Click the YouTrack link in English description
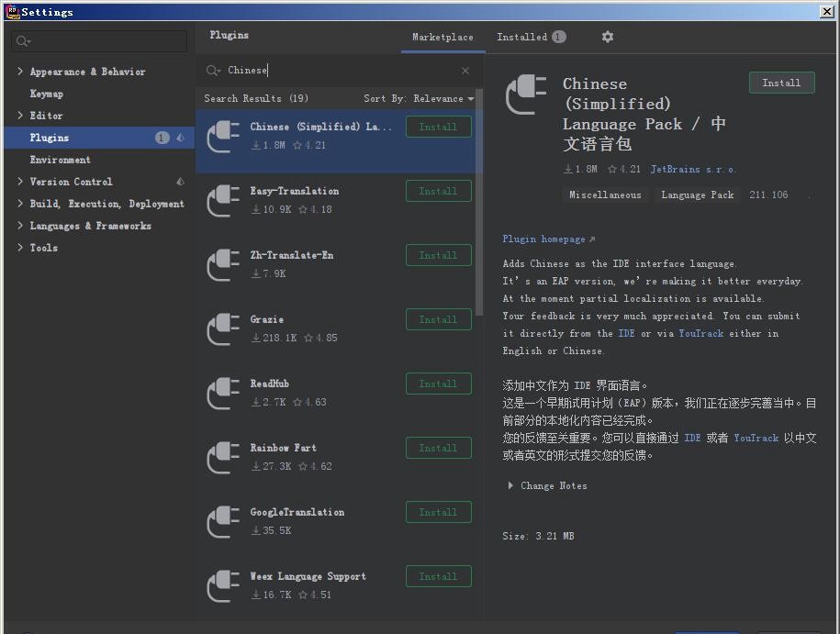The width and height of the screenshot is (840, 634). (701, 333)
